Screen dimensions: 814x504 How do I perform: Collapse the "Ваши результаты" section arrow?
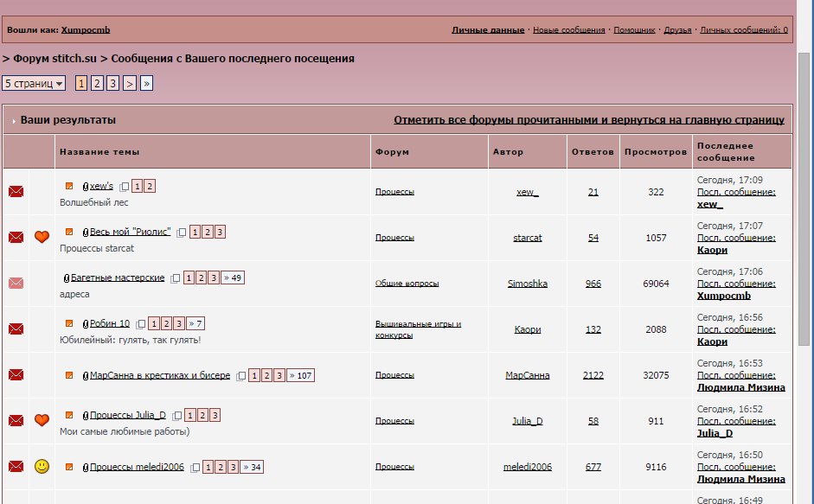[x=14, y=121]
